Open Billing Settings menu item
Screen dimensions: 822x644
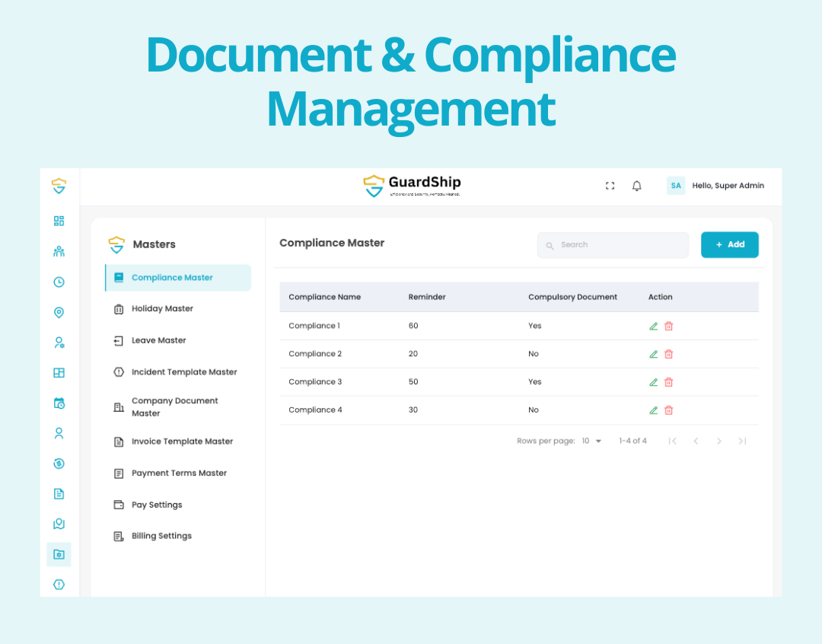click(178, 536)
